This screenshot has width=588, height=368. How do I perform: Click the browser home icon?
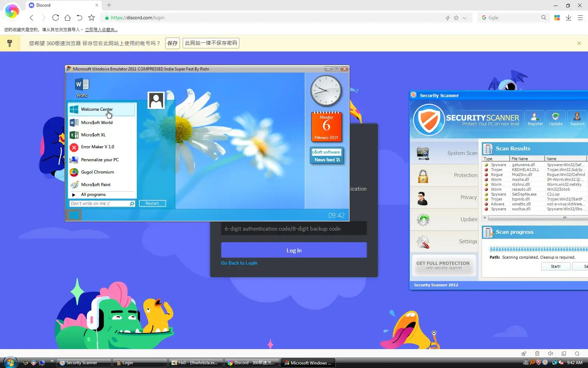(68, 18)
